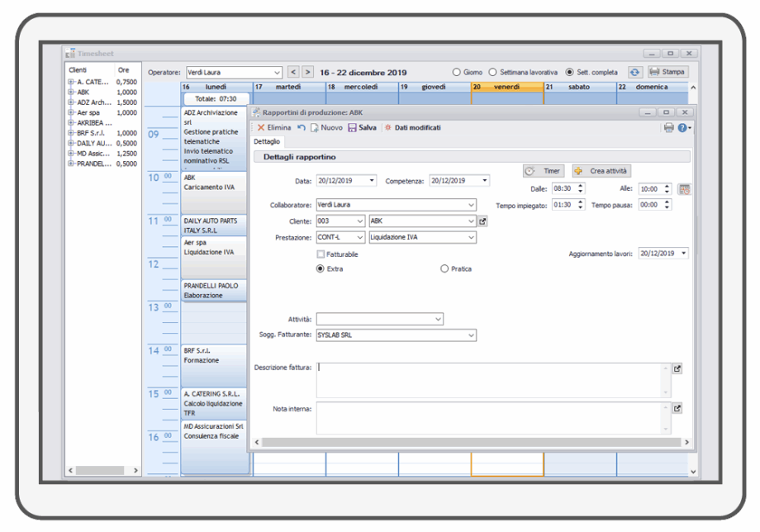The width and height of the screenshot is (760, 532).
Task: Select the Giorno view radio button
Action: (456, 72)
